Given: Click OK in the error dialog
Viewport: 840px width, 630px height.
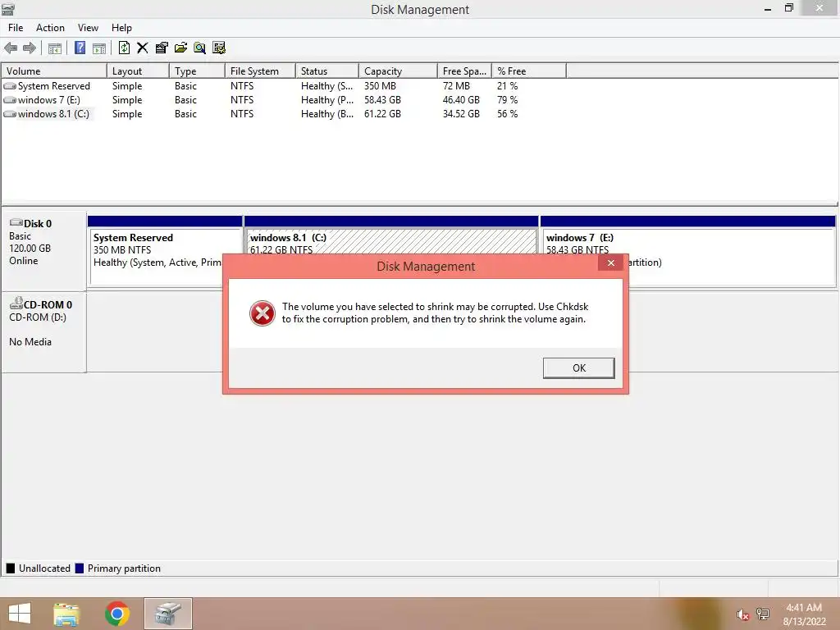Looking at the screenshot, I should 578,368.
